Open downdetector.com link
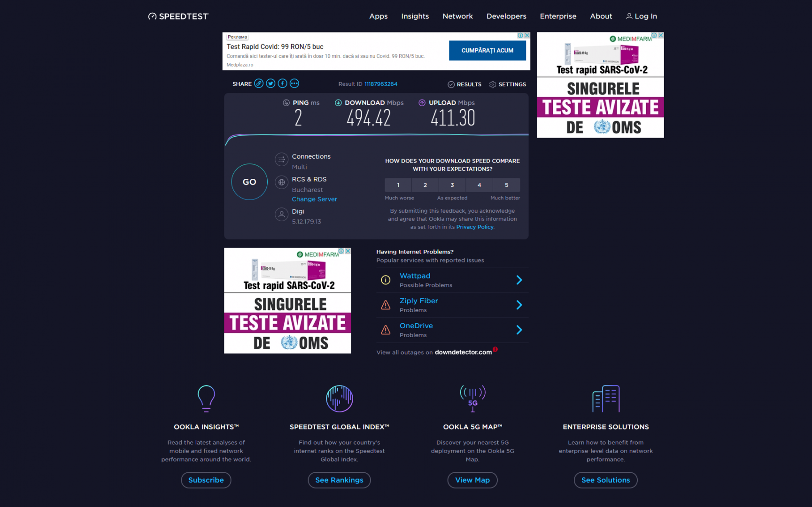812x507 pixels. [464, 352]
